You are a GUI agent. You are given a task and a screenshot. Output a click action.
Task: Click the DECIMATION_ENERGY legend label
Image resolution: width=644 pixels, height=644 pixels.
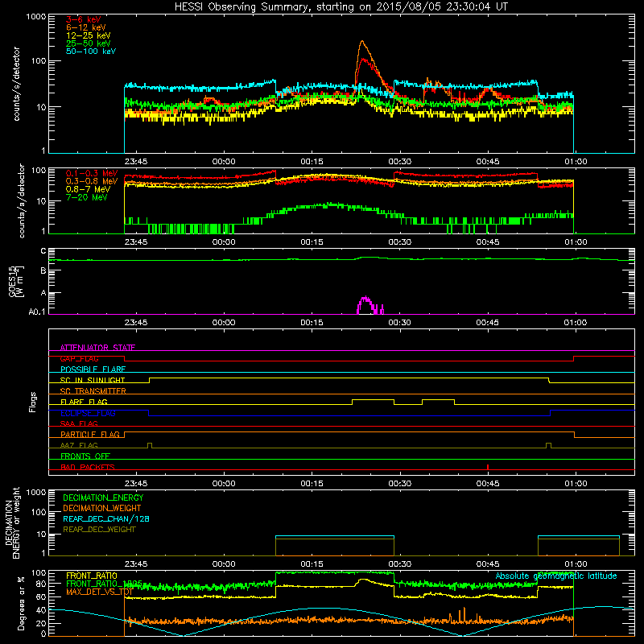click(x=103, y=497)
